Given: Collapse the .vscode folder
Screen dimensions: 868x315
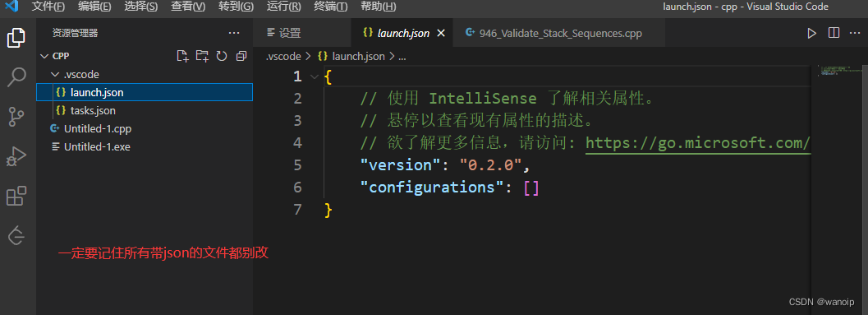Looking at the screenshot, I should (x=55, y=74).
